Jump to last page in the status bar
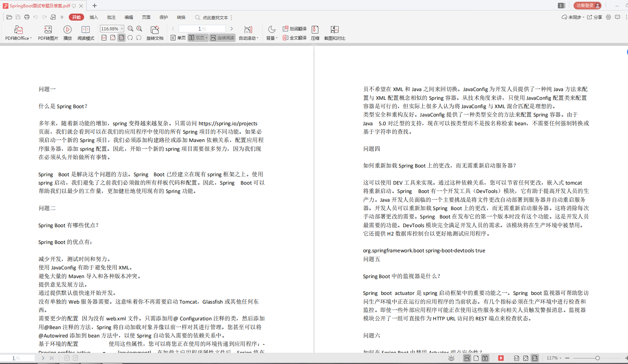 point(51,358)
